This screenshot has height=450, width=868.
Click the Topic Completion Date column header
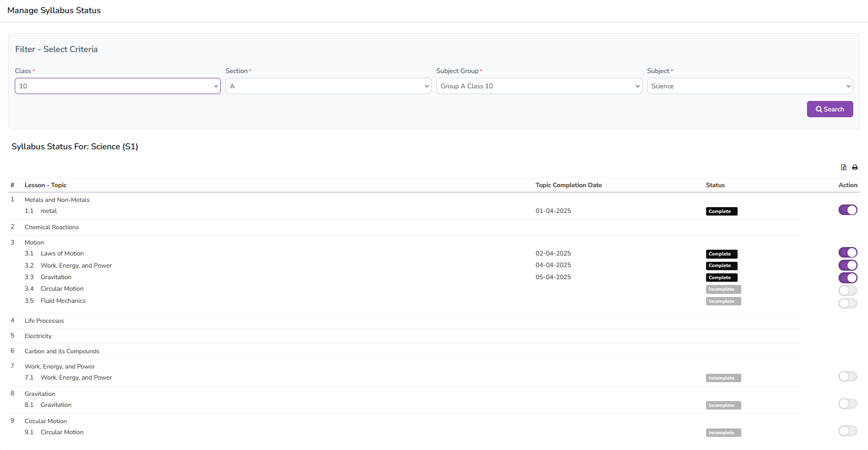pyautogui.click(x=568, y=185)
